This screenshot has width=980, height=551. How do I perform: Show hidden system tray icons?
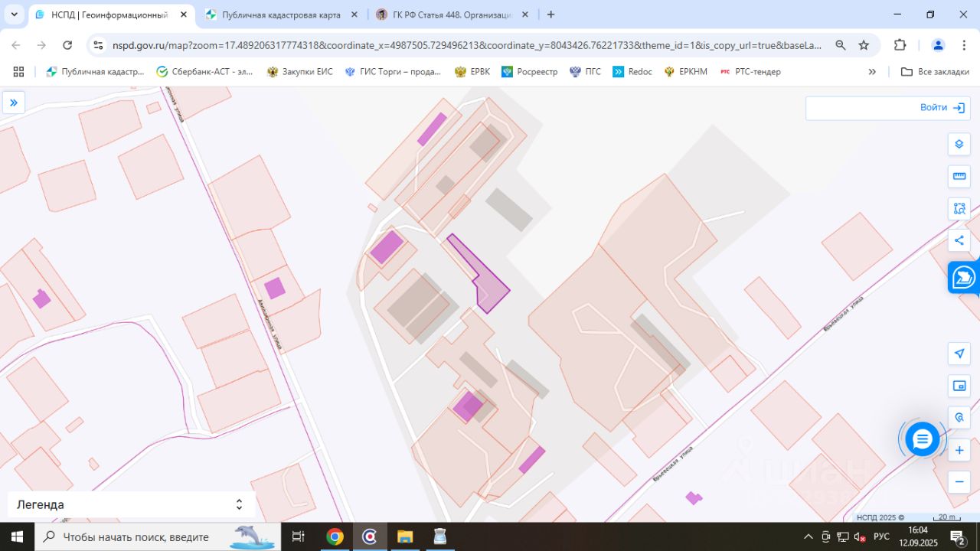[x=808, y=536]
